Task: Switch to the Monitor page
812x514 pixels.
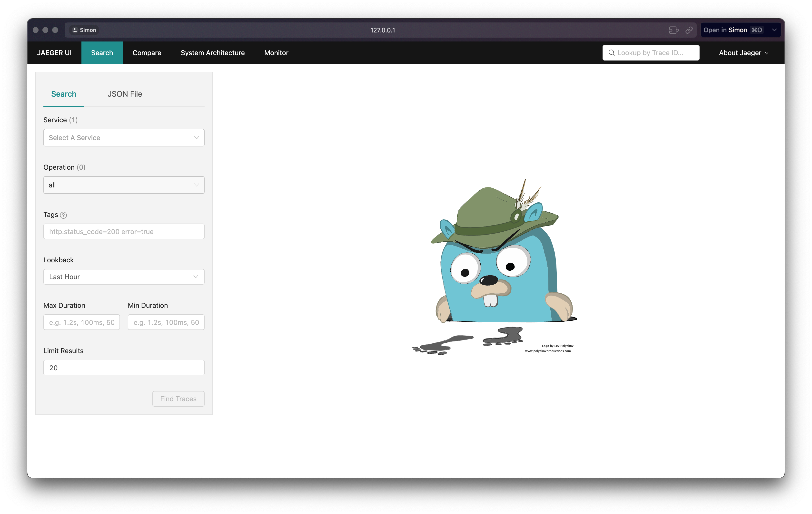Action: tap(276, 53)
